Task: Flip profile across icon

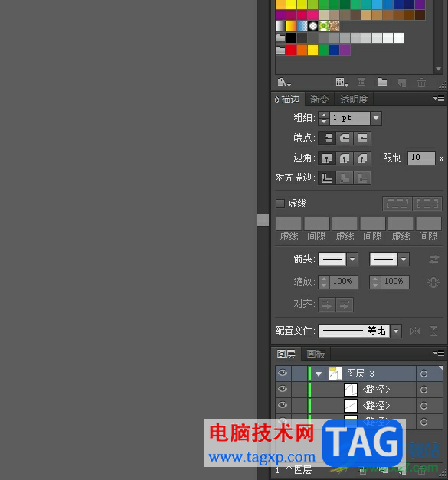Action: pos(434,331)
